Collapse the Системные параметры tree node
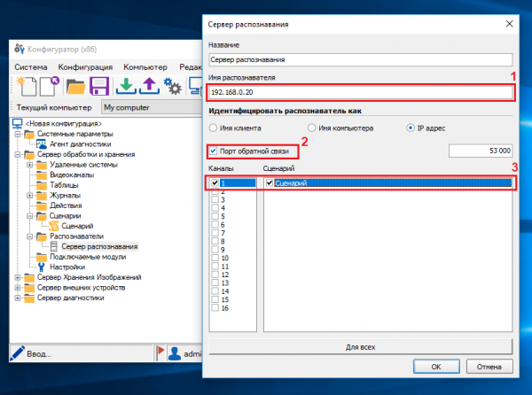Viewport: 532px width, 395px height. [18, 133]
